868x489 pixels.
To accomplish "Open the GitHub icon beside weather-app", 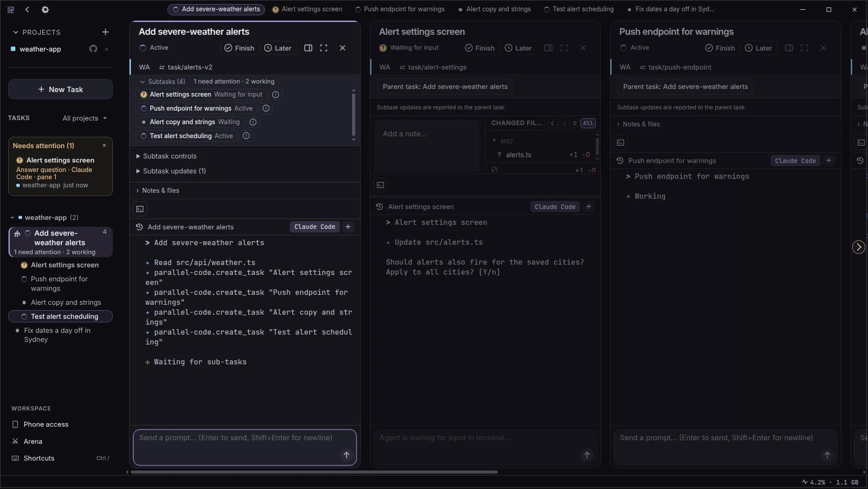I will coord(93,49).
